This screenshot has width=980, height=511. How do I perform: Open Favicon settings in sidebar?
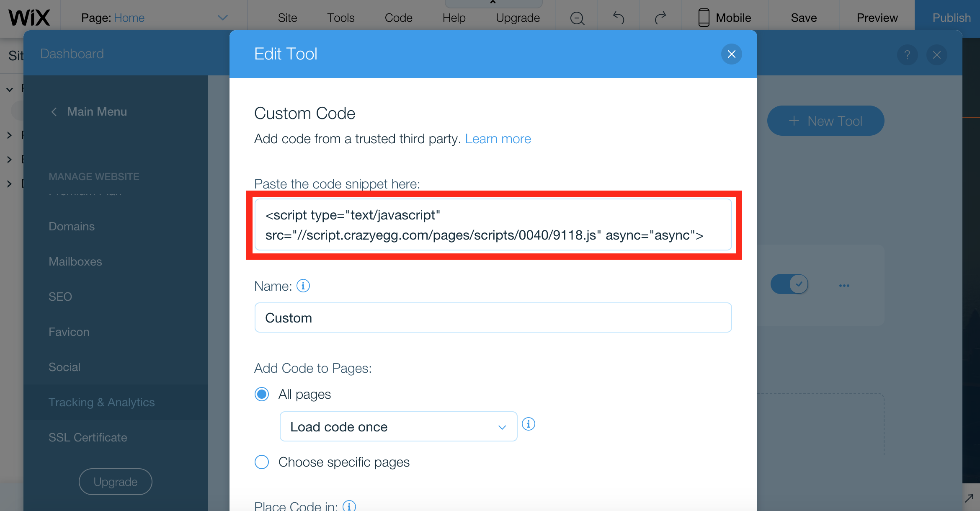tap(69, 332)
